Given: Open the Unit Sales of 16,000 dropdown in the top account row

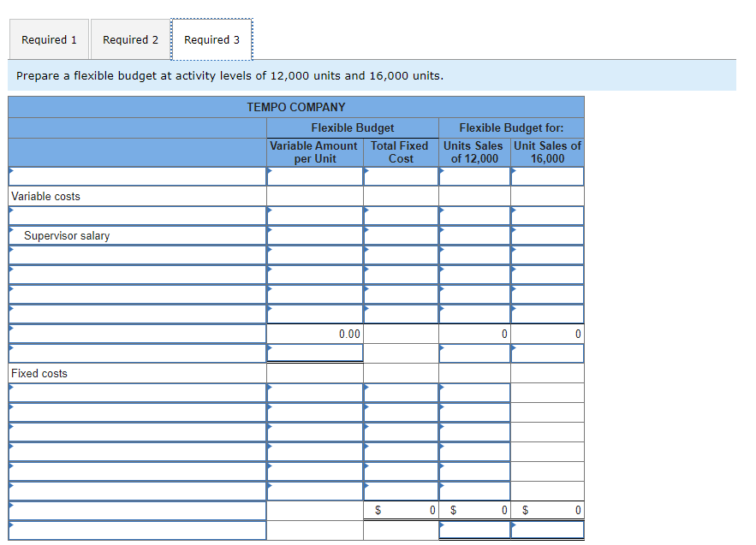Looking at the screenshot, I should point(546,176).
